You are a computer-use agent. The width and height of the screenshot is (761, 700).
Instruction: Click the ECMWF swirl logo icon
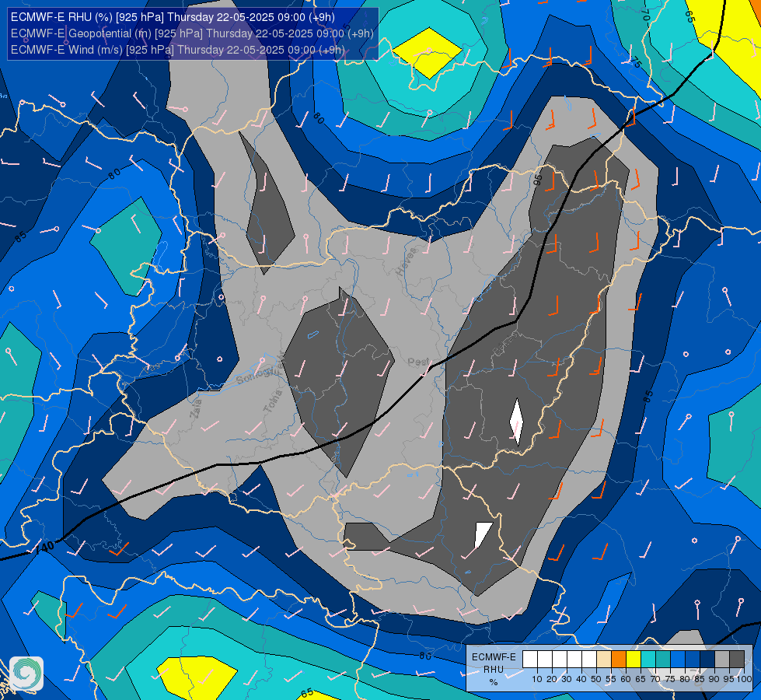[26, 674]
